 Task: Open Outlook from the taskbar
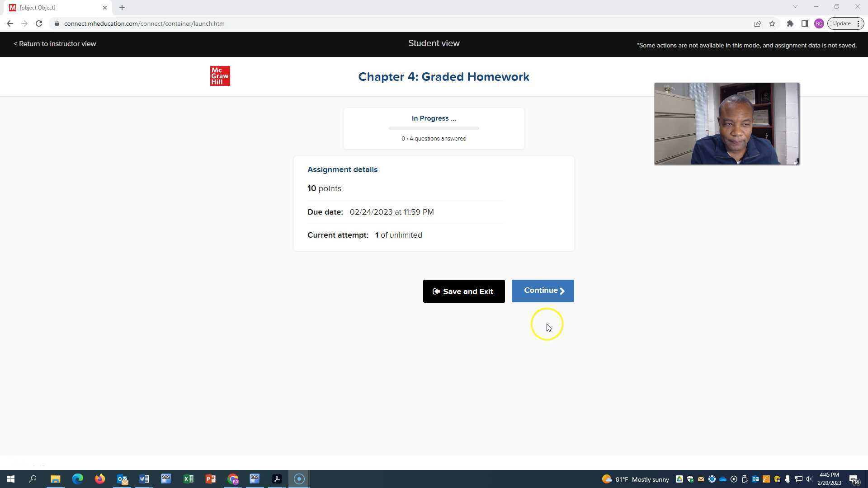(x=122, y=479)
